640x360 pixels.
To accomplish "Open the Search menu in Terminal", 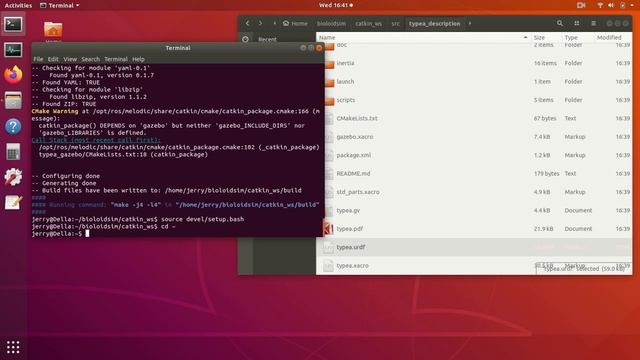I will coord(90,59).
